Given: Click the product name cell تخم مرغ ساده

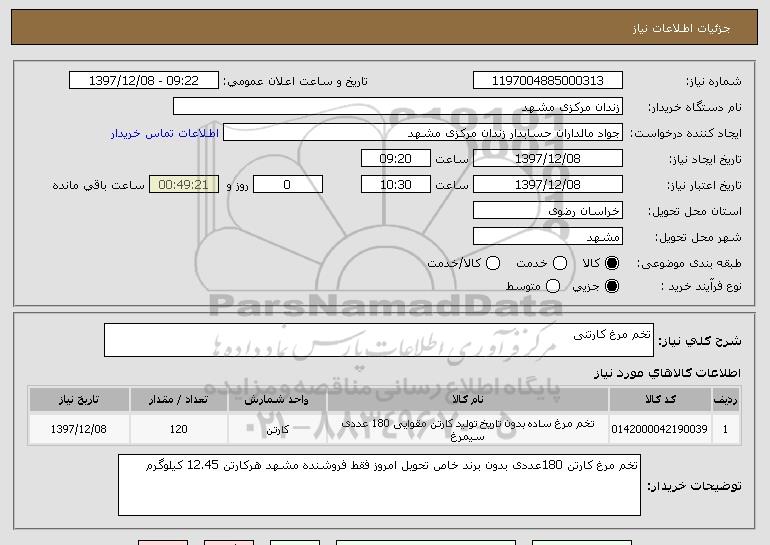Looking at the screenshot, I should [468, 429].
